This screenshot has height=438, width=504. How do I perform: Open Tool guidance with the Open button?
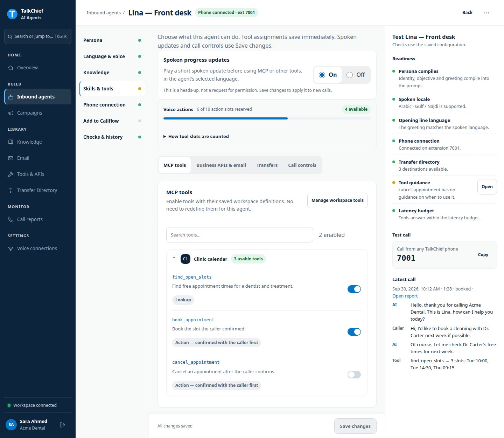click(x=487, y=187)
